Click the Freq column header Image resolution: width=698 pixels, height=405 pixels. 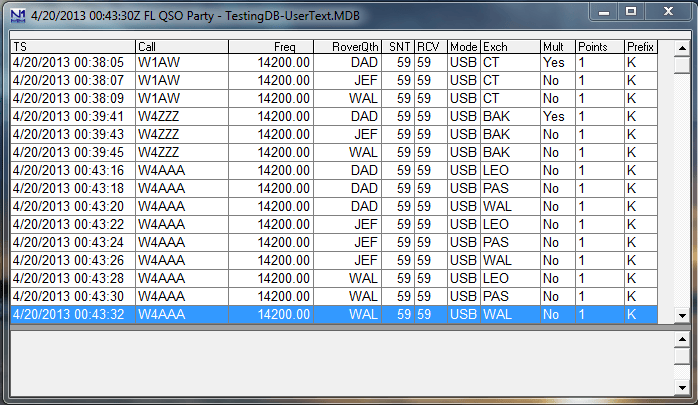pos(271,47)
